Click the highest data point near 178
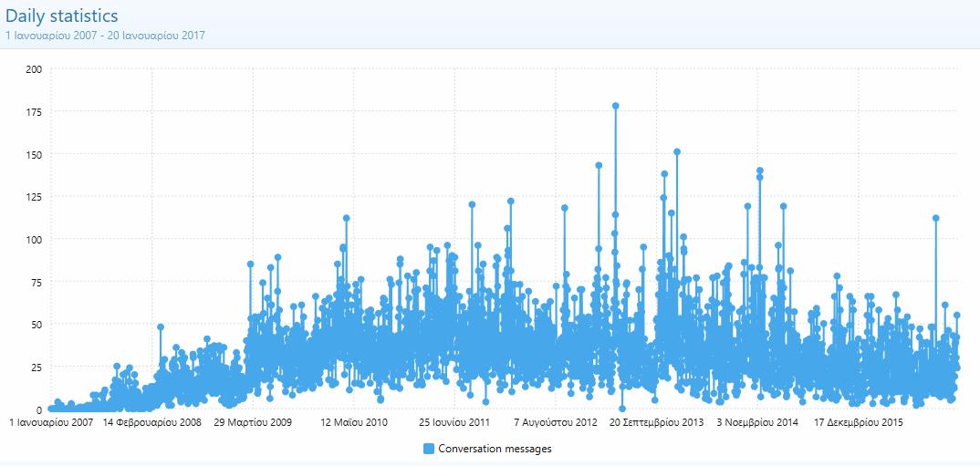 click(616, 106)
